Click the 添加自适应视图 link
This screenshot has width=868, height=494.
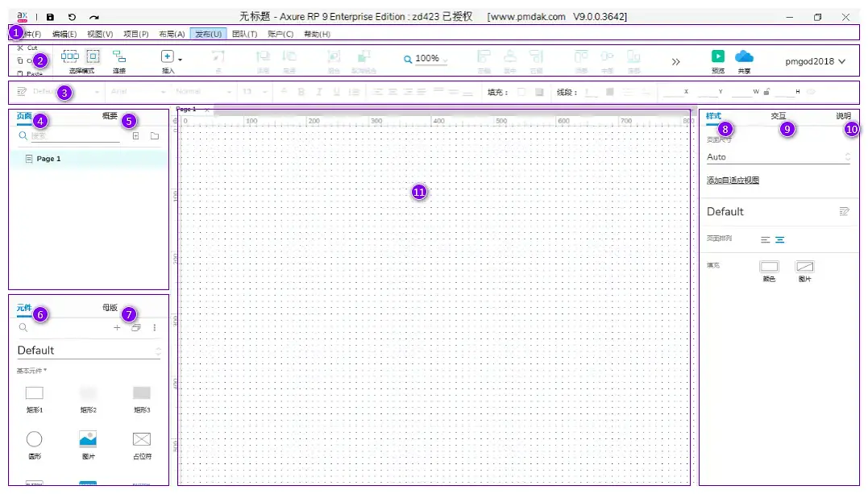coord(733,179)
